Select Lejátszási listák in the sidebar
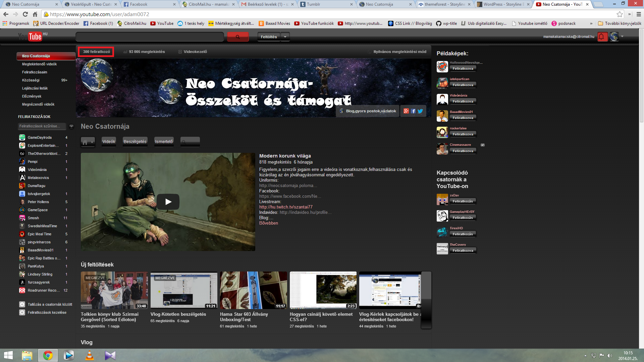This screenshot has width=644, height=362. pyautogui.click(x=35, y=88)
